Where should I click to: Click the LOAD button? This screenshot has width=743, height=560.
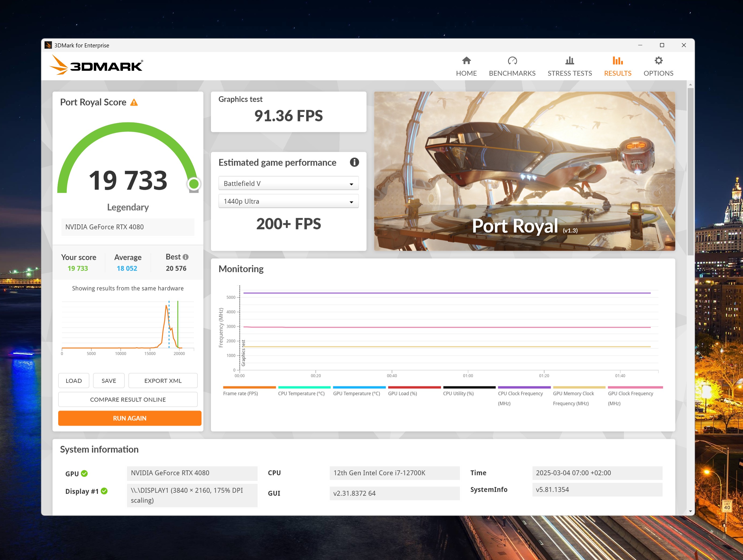point(74,381)
